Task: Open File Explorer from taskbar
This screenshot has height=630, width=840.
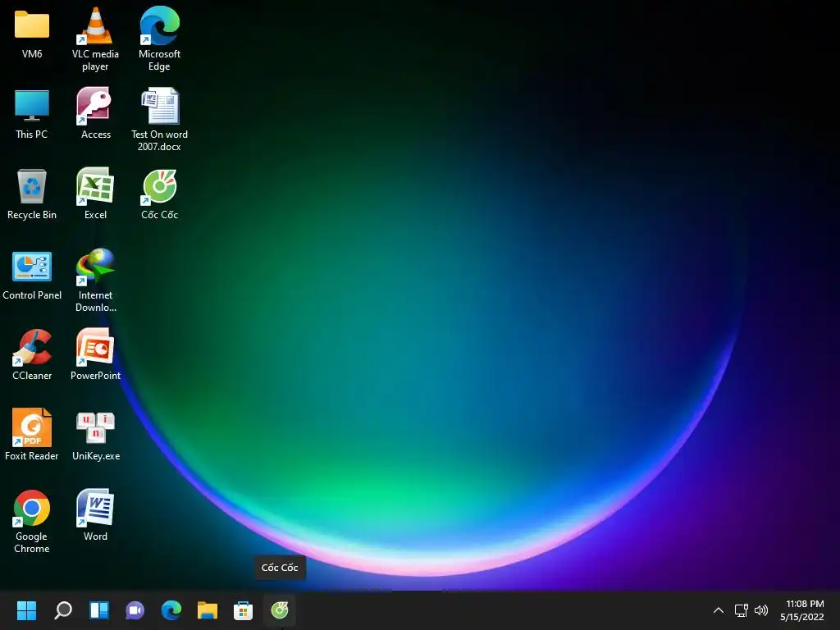Action: pyautogui.click(x=208, y=610)
